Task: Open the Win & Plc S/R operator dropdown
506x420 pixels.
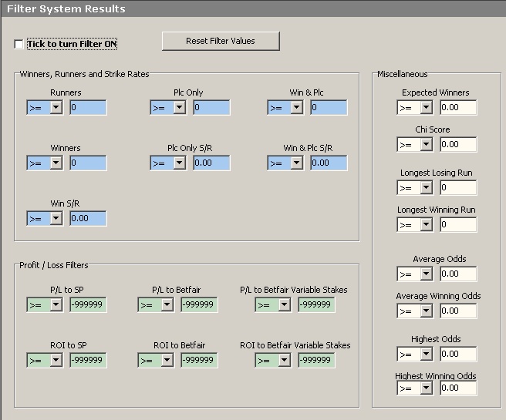Action: [x=285, y=163]
